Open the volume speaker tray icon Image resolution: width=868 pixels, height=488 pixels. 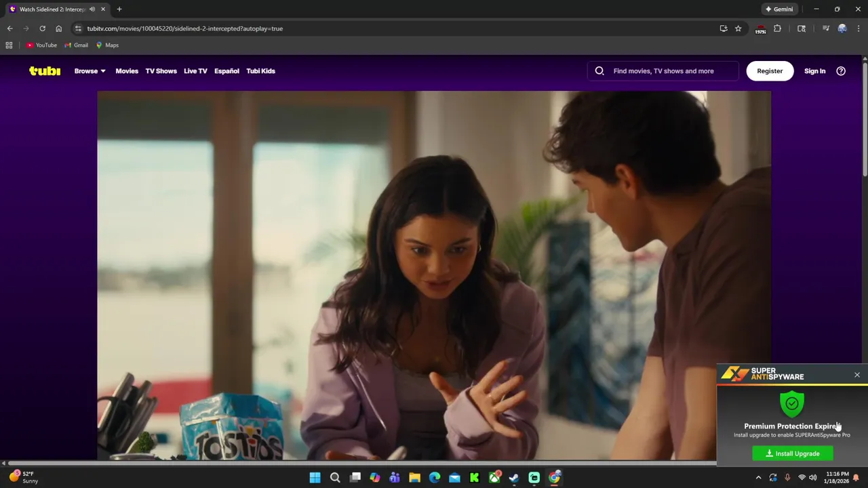[812, 478]
